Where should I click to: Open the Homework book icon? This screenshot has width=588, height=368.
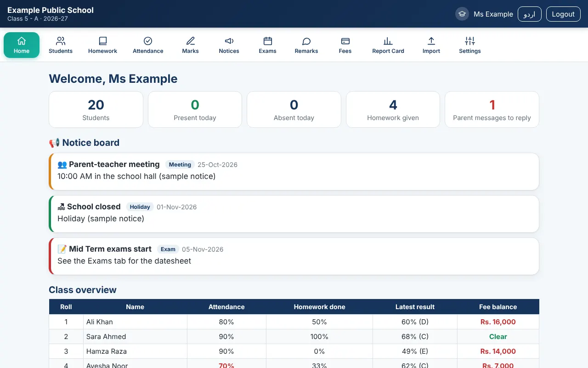click(102, 41)
